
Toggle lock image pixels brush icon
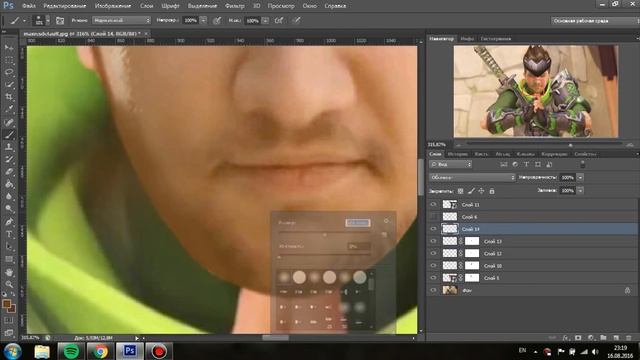coord(471,191)
